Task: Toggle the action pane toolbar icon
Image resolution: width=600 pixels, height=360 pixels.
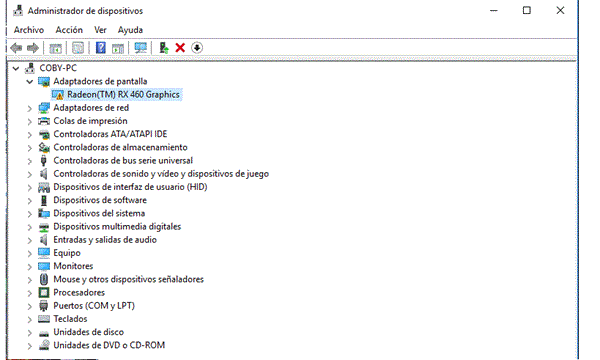Action: pyautogui.click(x=118, y=48)
